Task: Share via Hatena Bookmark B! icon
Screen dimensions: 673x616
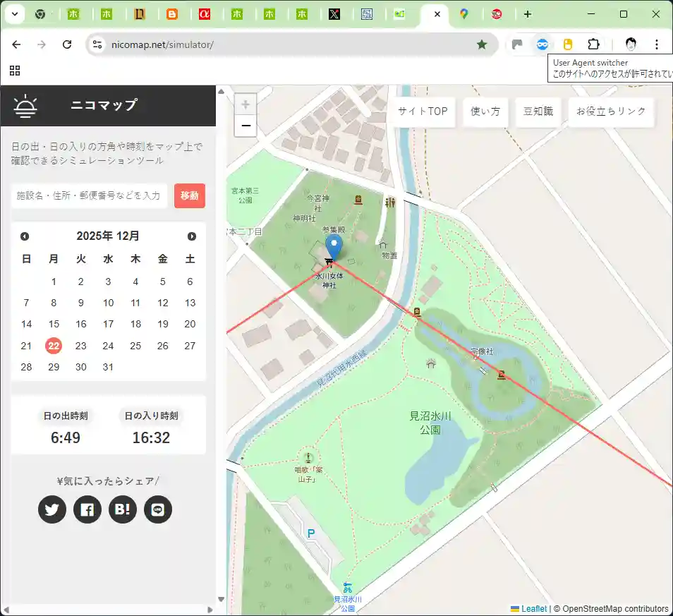Action: 123,509
